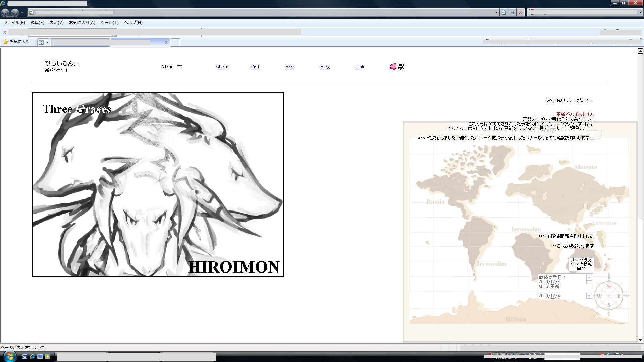Click the browser Back arrow button

tap(5, 12)
